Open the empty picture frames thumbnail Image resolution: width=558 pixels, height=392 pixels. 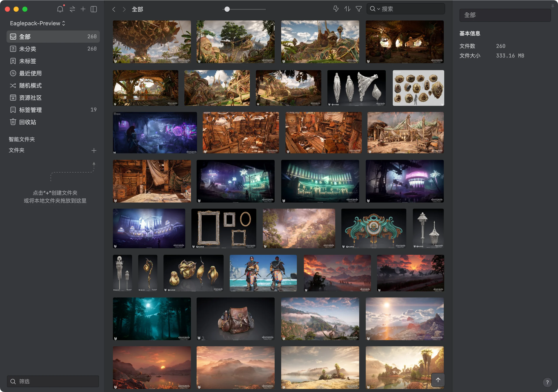point(224,228)
